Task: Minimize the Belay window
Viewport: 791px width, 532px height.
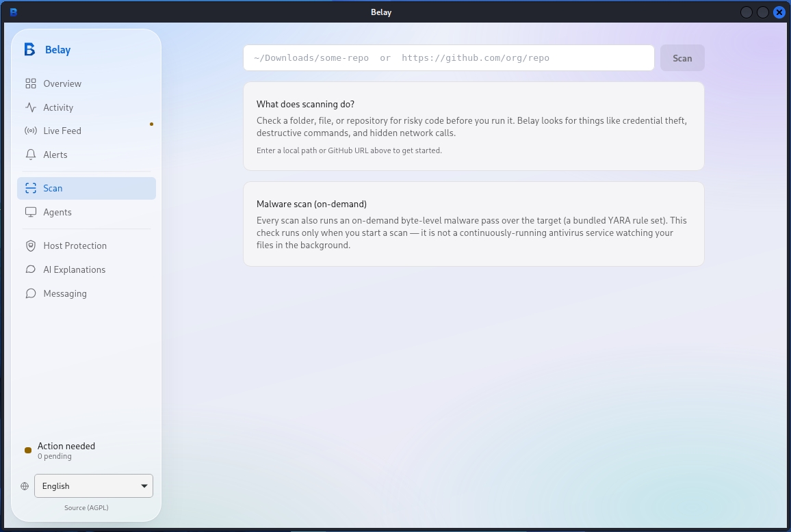Action: [x=746, y=12]
